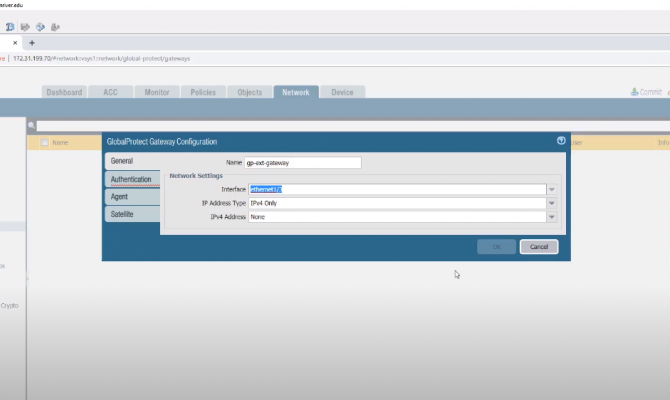The width and height of the screenshot is (670, 400).
Task: Open the ACC tab
Action: (x=110, y=92)
